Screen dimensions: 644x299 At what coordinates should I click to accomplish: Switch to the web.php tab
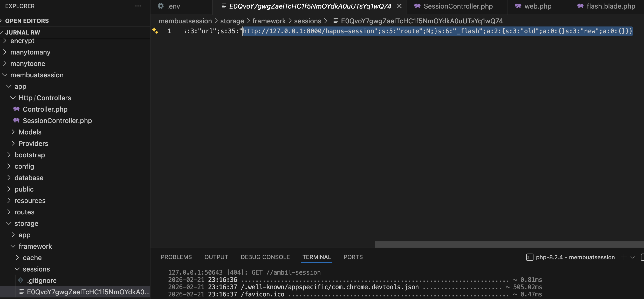(x=538, y=6)
